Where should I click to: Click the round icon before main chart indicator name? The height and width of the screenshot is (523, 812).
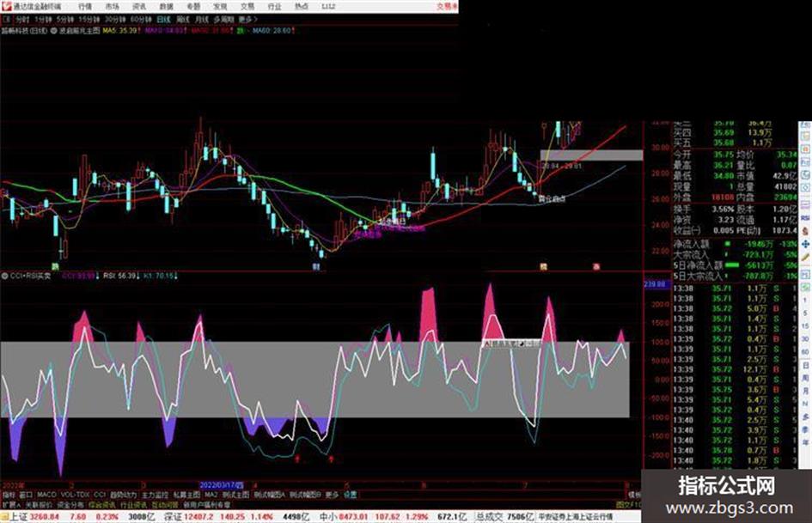pyautogui.click(x=54, y=31)
